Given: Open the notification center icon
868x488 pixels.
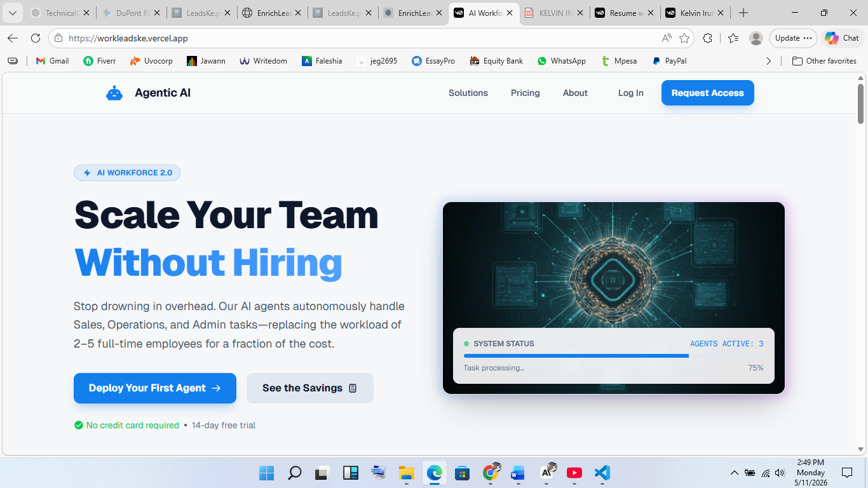Looking at the screenshot, I should pos(846,473).
